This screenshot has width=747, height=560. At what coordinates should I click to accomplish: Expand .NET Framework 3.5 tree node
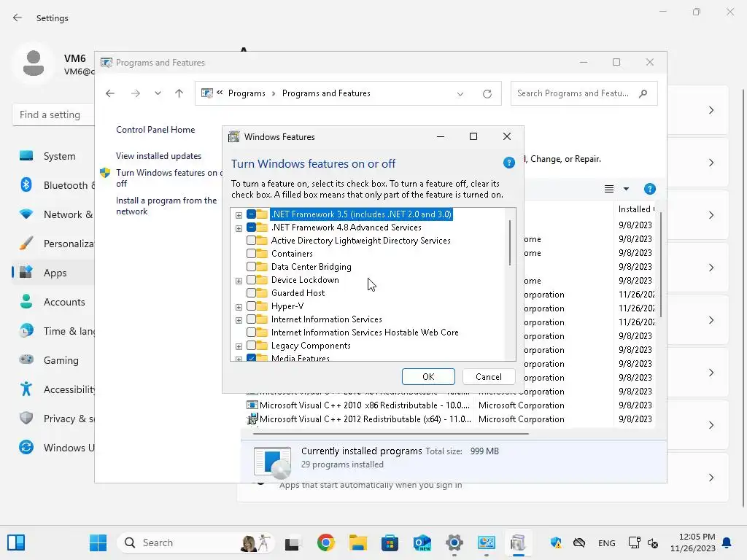pos(239,215)
